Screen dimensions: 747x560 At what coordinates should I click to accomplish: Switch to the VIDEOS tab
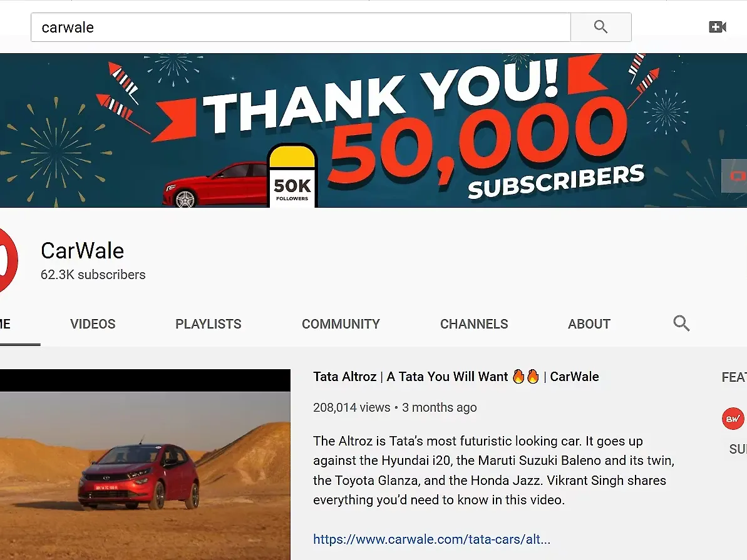[x=93, y=324]
